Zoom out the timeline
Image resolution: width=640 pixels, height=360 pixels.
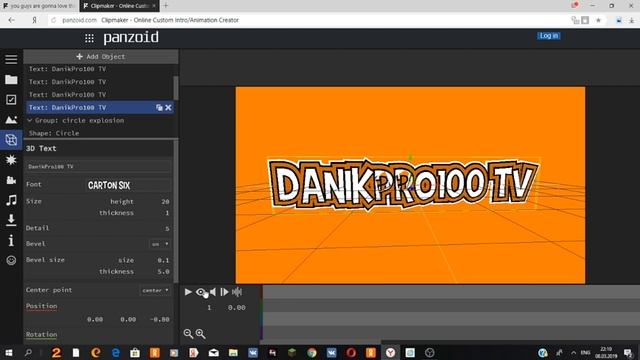(x=188, y=334)
